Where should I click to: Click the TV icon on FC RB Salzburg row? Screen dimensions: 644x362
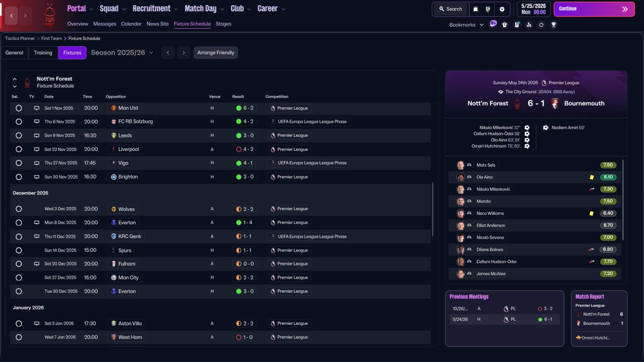tap(36, 122)
